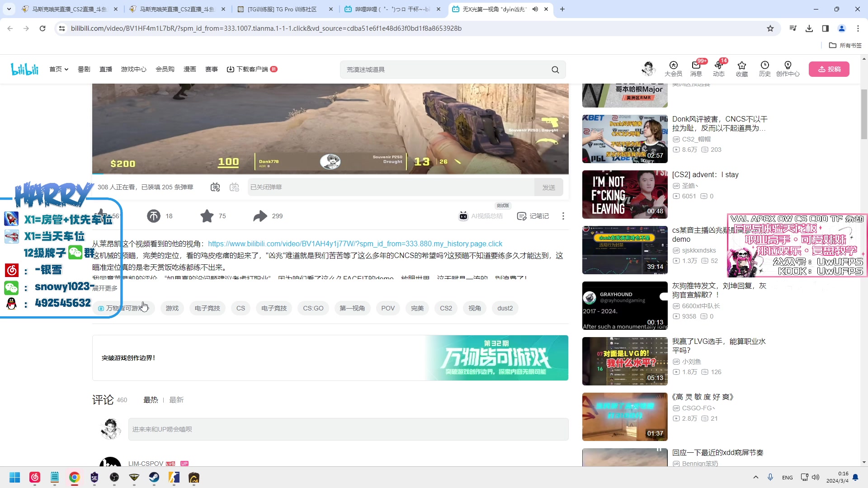Open the tab search dropdown arrow

click(x=9, y=9)
